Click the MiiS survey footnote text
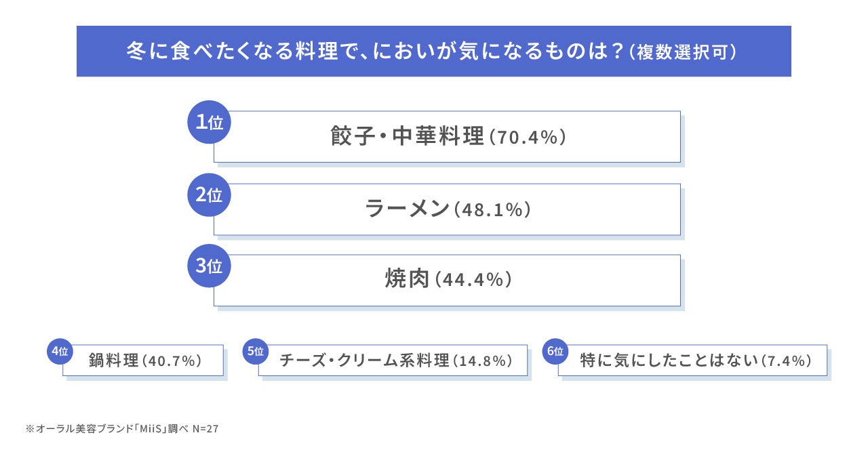The image size is (868, 454). pos(121,429)
